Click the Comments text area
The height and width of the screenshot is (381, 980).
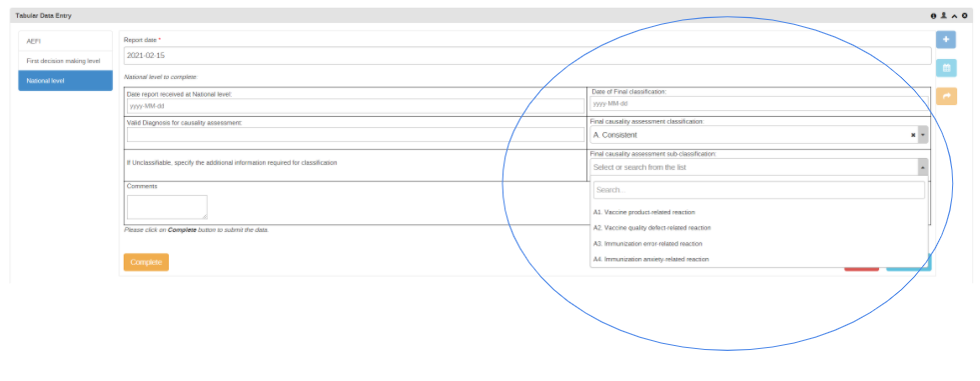(x=167, y=207)
